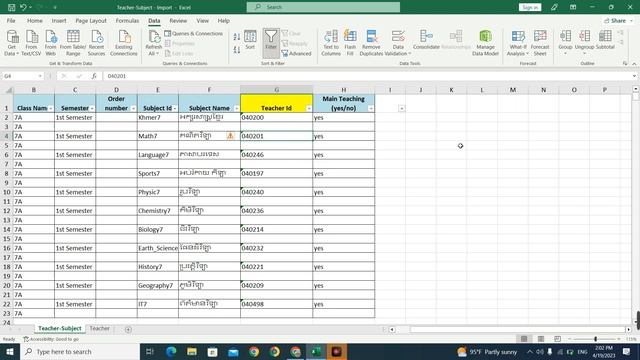Open Data Validation
The image size is (640, 360).
pos(398,42)
